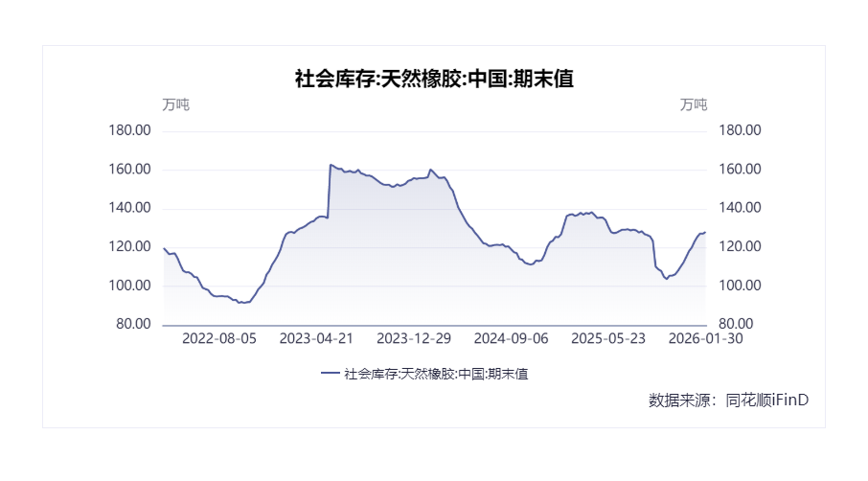Select the 2023-04-21 date on the x-axis
The width and height of the screenshot is (868, 481).
[316, 338]
